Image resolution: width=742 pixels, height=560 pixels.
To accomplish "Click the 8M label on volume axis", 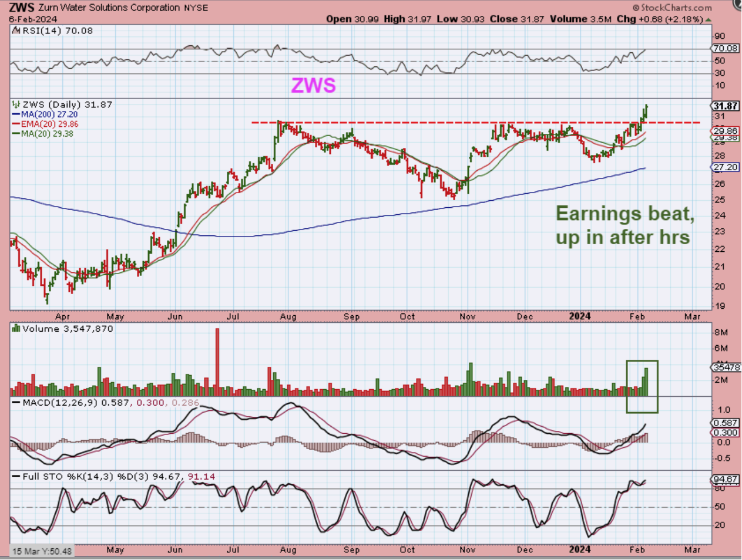I will point(721,332).
